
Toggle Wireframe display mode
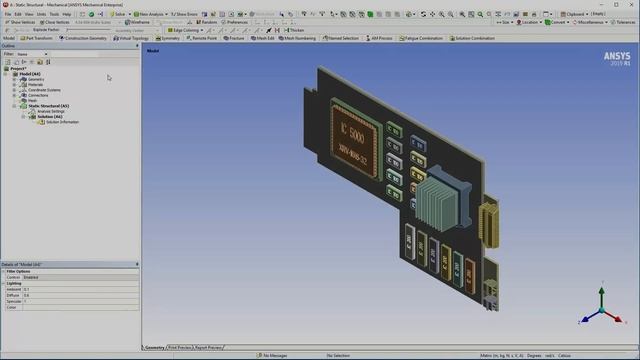click(138, 22)
